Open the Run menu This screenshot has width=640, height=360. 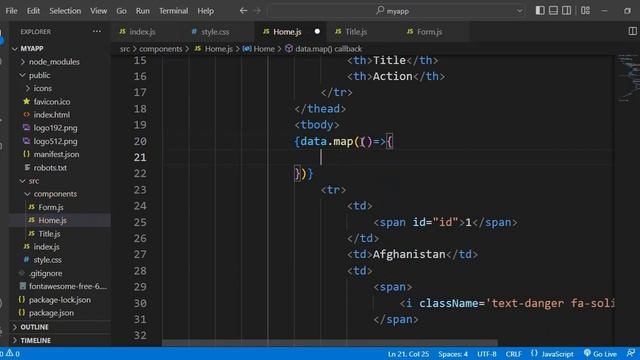pyautogui.click(x=142, y=11)
